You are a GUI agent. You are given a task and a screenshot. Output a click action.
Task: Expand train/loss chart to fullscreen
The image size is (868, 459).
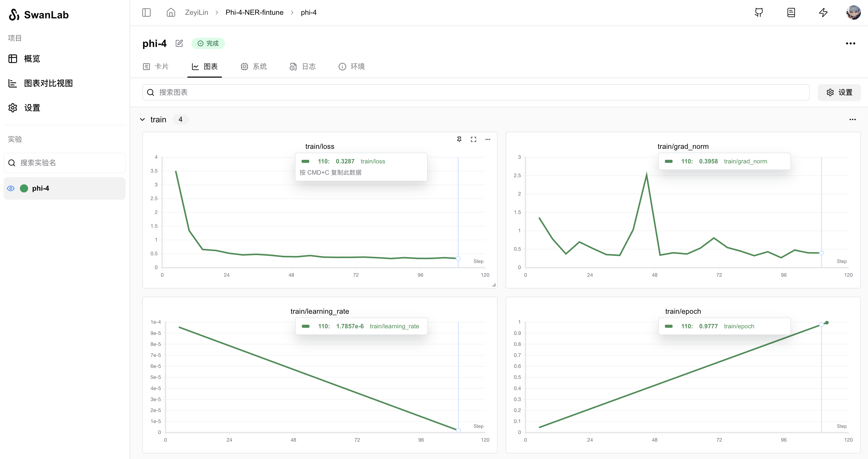click(x=474, y=139)
